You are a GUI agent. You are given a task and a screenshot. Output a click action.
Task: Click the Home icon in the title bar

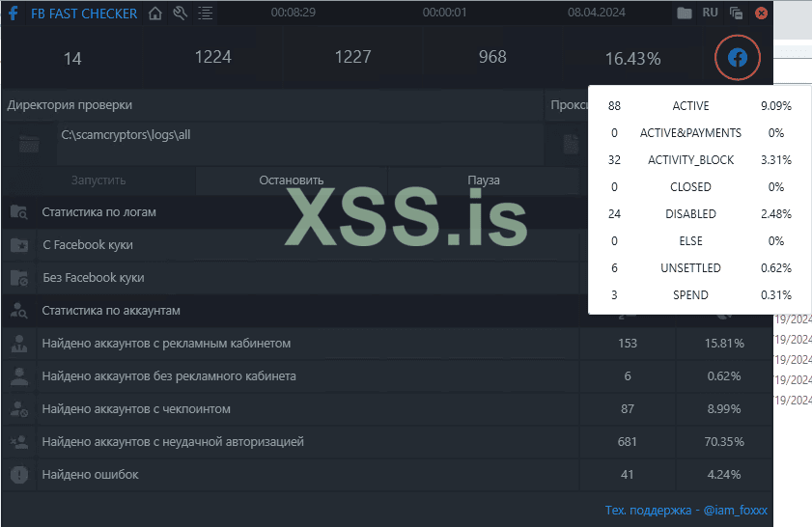click(154, 14)
